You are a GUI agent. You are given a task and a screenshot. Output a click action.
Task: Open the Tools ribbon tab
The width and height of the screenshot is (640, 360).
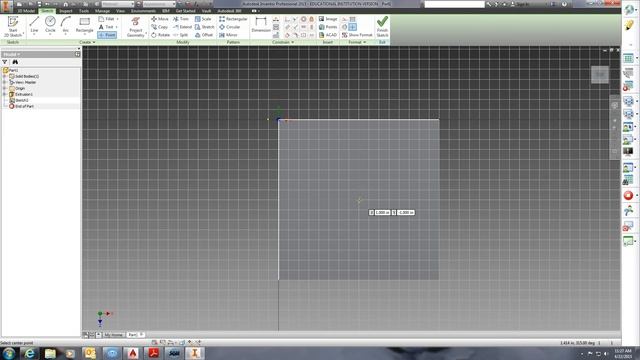click(84, 11)
